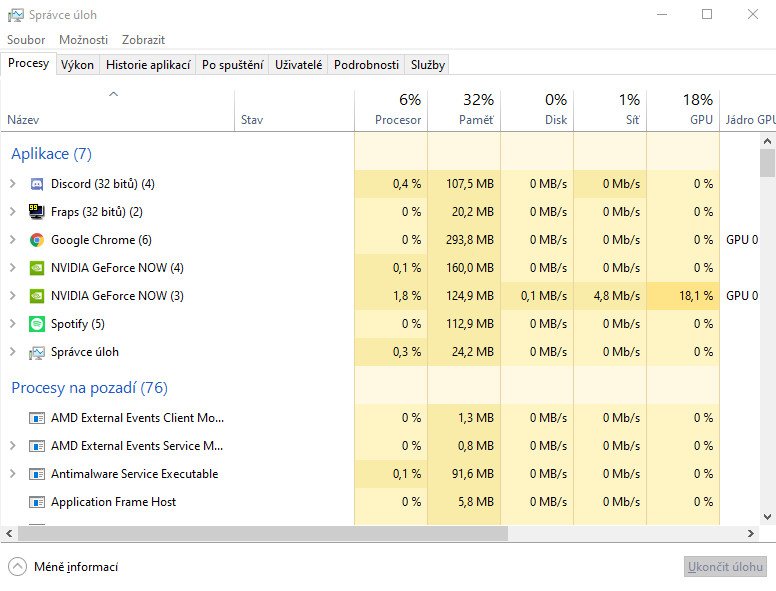Screen dimensions: 776x591
Task: Collapse view with Méně informací
Action: pos(64,567)
